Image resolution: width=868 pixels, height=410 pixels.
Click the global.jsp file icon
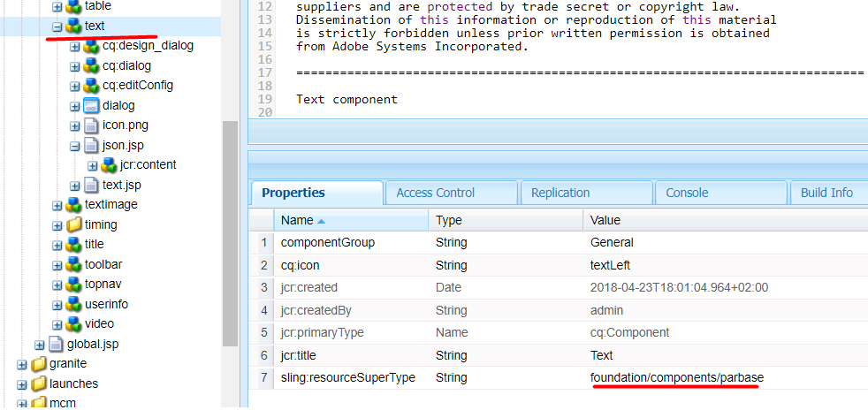(x=56, y=344)
